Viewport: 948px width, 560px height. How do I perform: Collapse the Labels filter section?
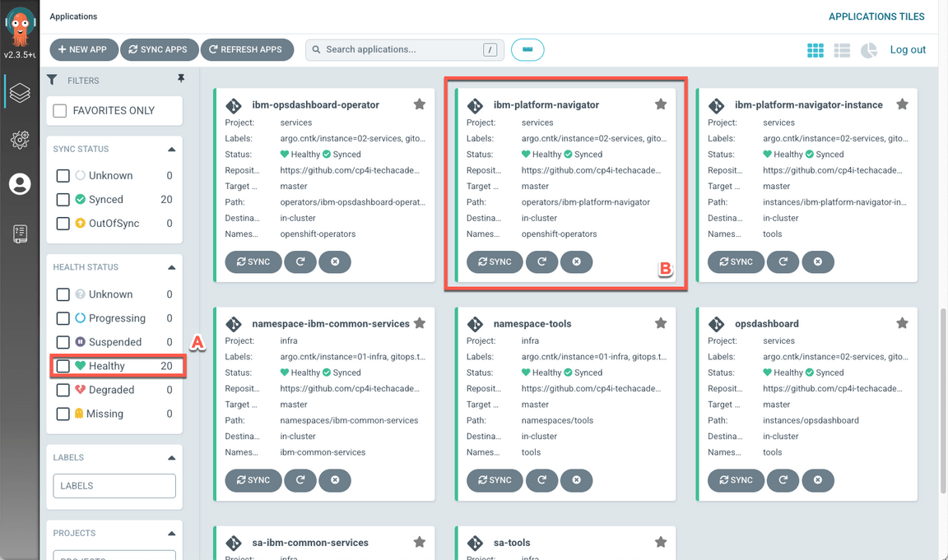coord(171,458)
